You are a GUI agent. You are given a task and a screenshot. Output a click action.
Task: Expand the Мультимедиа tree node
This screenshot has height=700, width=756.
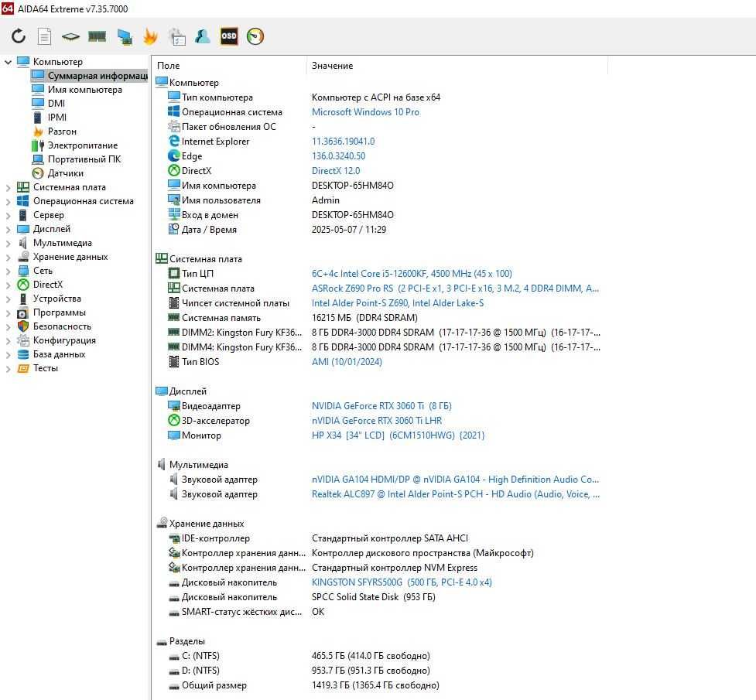click(8, 244)
